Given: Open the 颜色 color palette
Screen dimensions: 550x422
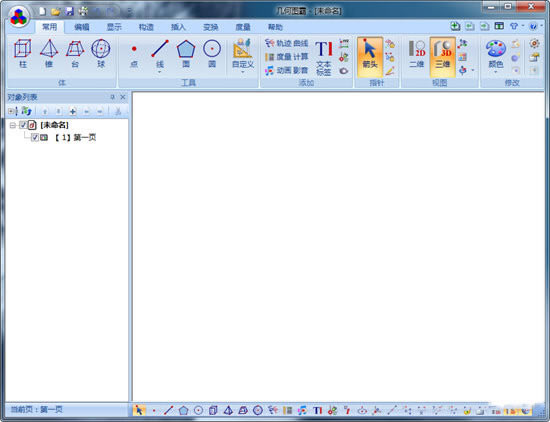Looking at the screenshot, I should click(496, 55).
